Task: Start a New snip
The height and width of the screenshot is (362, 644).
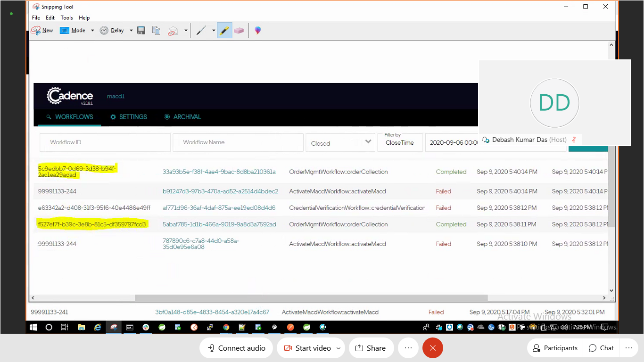Action: click(x=42, y=30)
